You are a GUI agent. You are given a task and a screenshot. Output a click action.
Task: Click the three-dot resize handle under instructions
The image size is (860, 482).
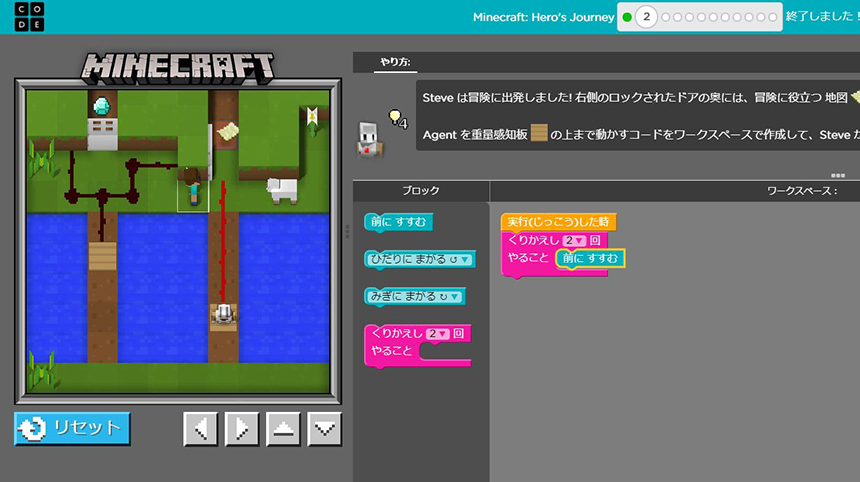click(x=838, y=175)
